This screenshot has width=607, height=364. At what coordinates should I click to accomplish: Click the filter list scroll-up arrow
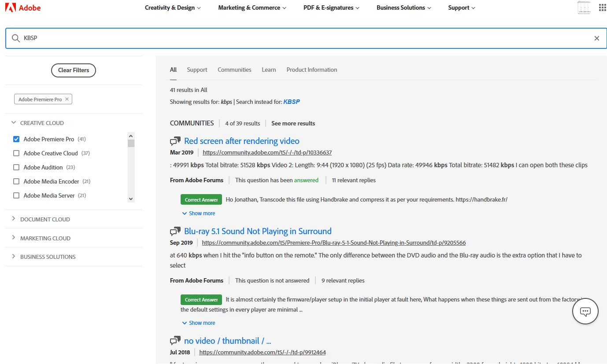pyautogui.click(x=131, y=136)
